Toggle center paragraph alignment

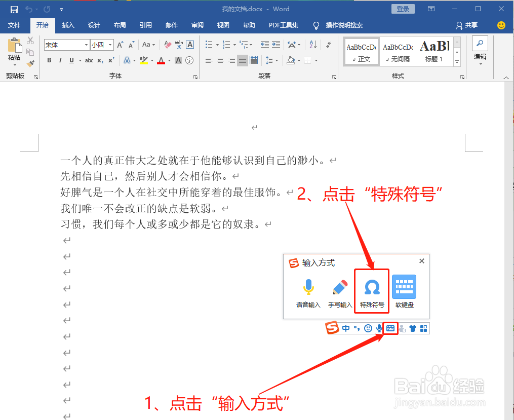click(220, 60)
